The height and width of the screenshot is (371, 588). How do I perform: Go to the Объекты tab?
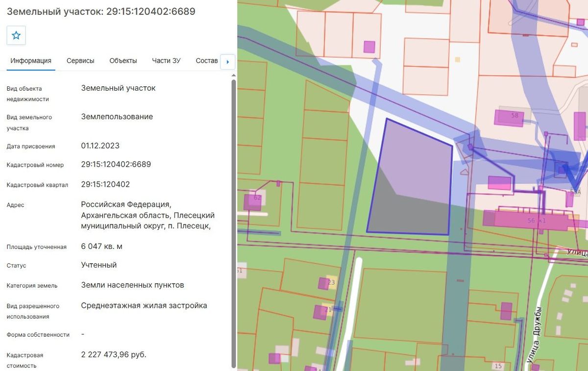pyautogui.click(x=123, y=61)
